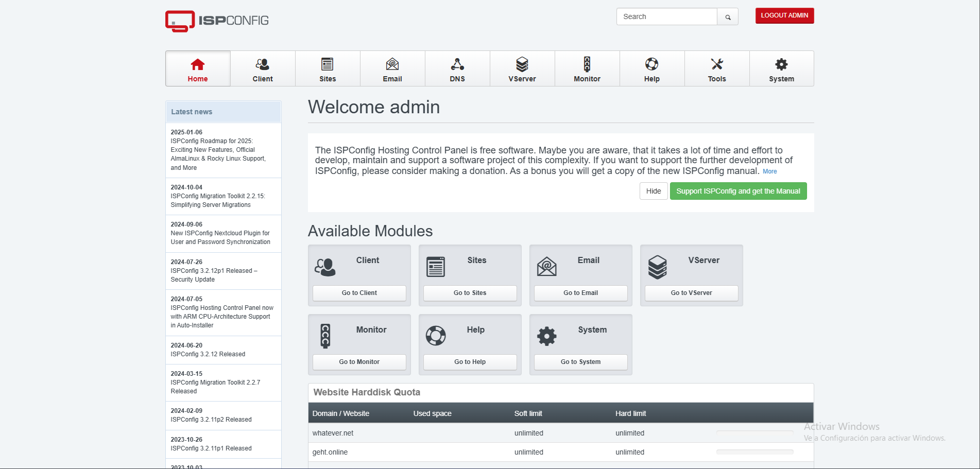This screenshot has height=469, width=980.
Task: Click the Go to Help button
Action: click(x=470, y=362)
